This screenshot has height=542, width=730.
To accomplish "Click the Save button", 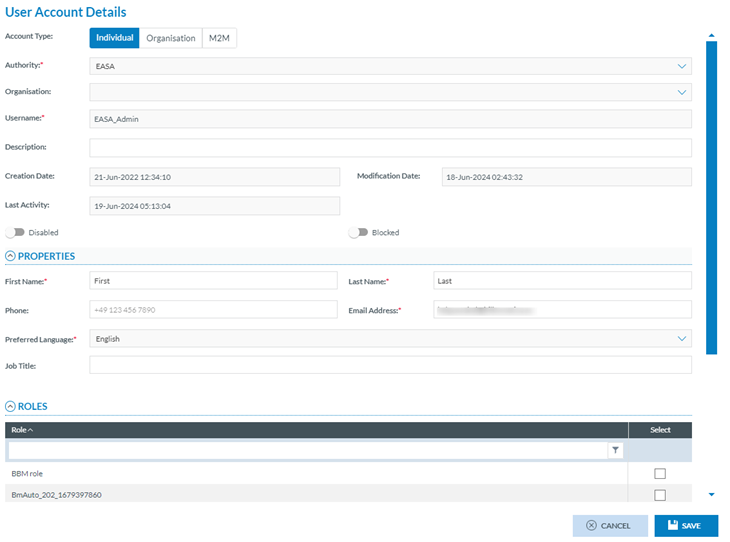I will pos(686,526).
